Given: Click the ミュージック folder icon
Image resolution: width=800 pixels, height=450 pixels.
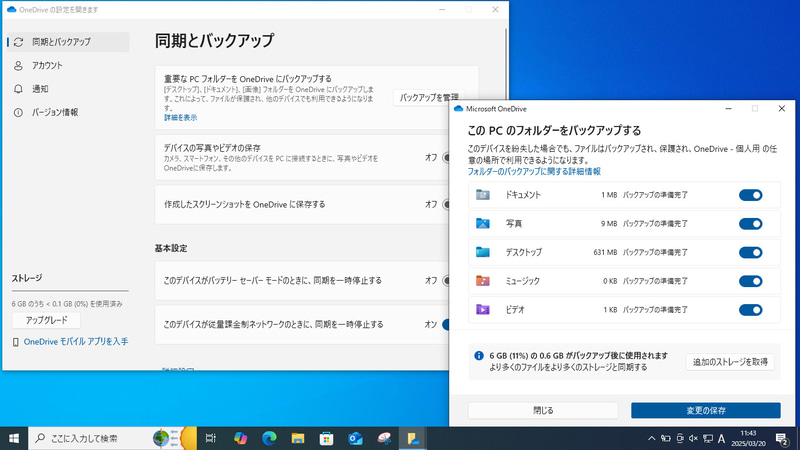Looking at the screenshot, I should [x=483, y=281].
